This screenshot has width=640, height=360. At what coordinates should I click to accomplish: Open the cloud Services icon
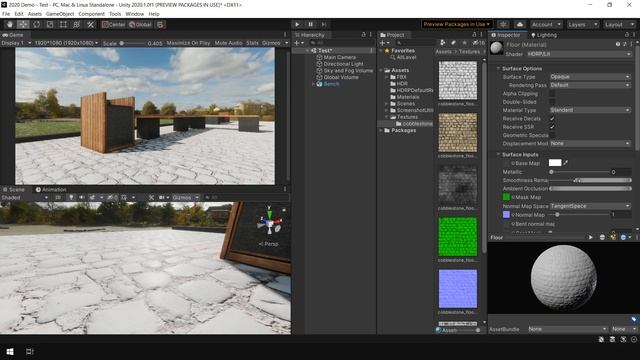coord(520,24)
